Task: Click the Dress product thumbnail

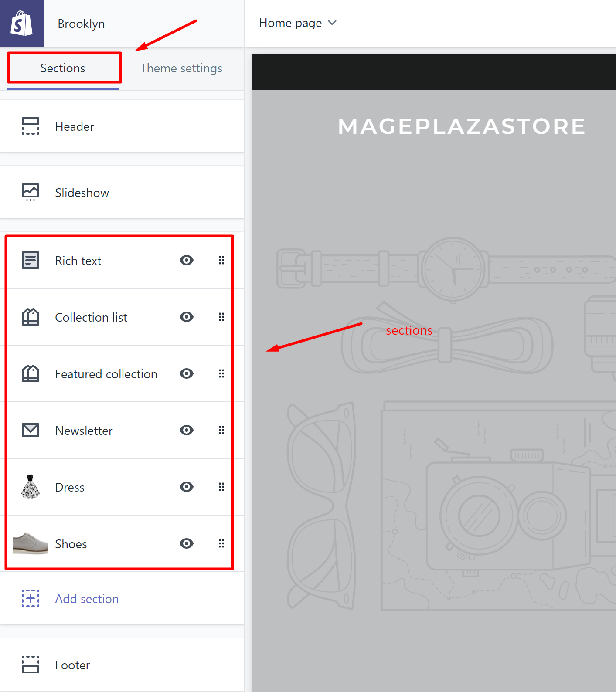Action: [x=31, y=487]
